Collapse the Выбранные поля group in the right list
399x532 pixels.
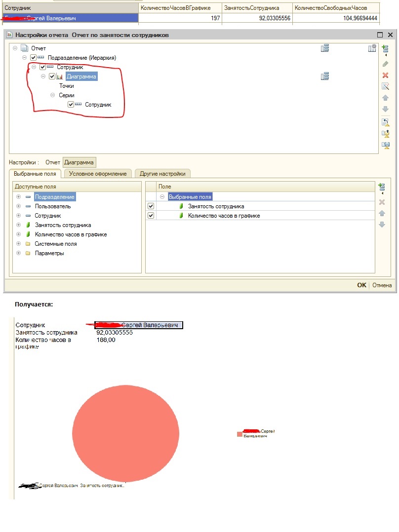pos(162,197)
